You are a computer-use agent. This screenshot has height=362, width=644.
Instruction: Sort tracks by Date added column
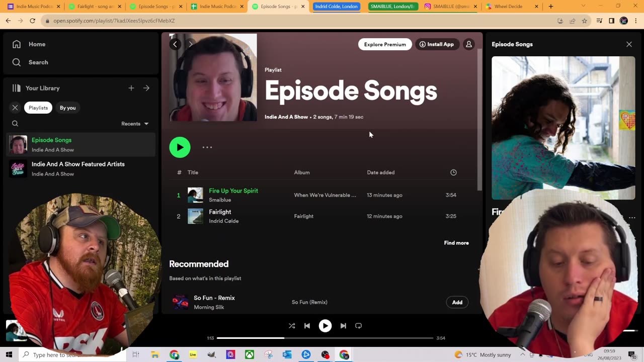click(x=381, y=172)
